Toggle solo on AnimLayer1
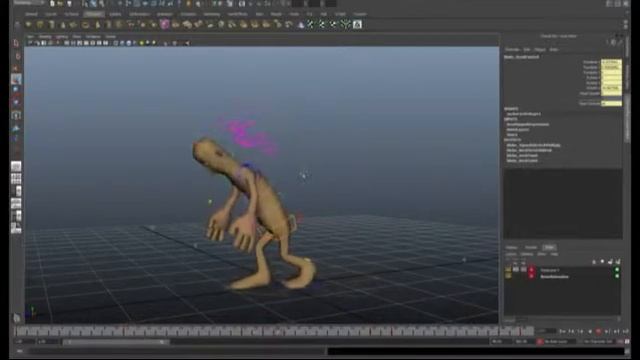The width and height of the screenshot is (640, 360). [516, 270]
